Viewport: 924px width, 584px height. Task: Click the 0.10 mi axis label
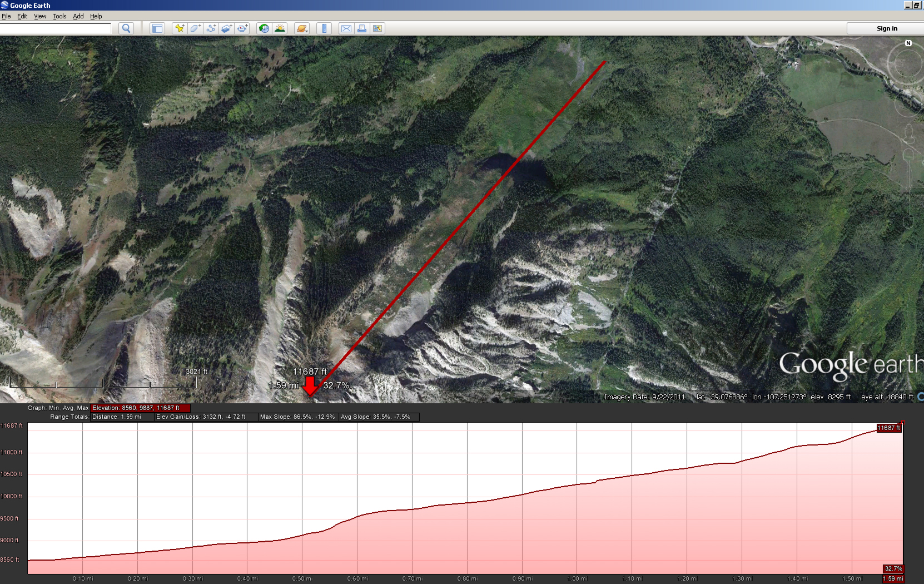pos(83,578)
